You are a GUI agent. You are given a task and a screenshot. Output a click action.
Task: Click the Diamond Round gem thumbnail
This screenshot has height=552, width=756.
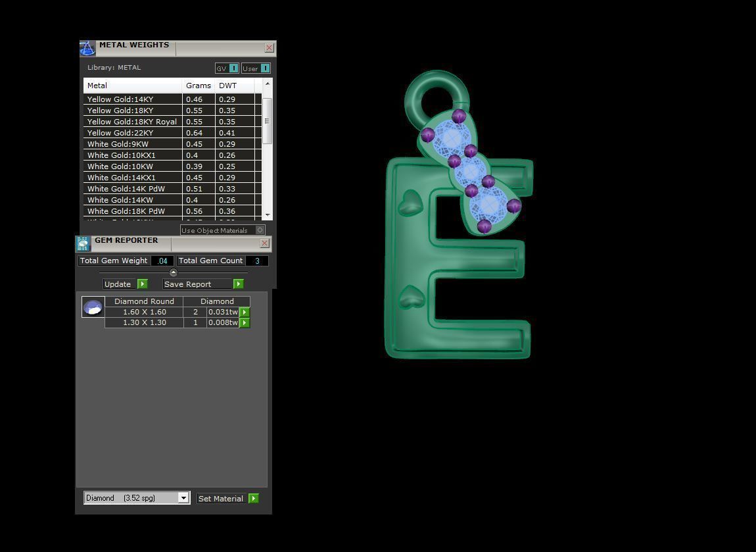point(93,307)
